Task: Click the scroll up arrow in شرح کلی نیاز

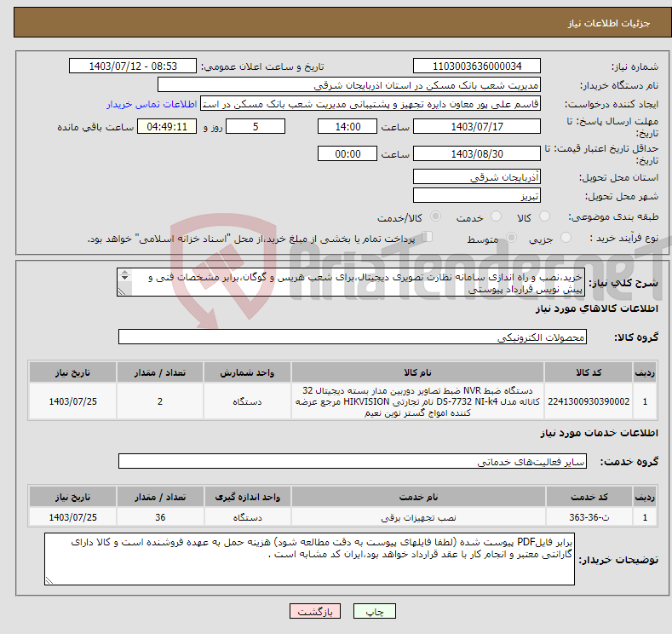Action: click(x=124, y=272)
